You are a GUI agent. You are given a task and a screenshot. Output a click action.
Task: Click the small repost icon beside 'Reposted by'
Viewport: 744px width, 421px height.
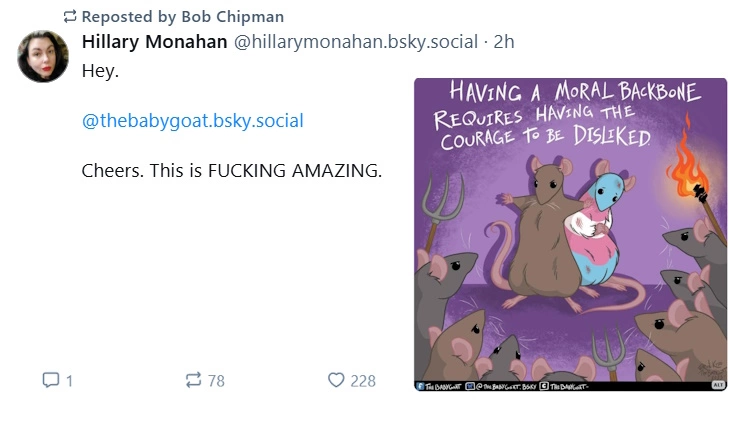[x=69, y=17]
